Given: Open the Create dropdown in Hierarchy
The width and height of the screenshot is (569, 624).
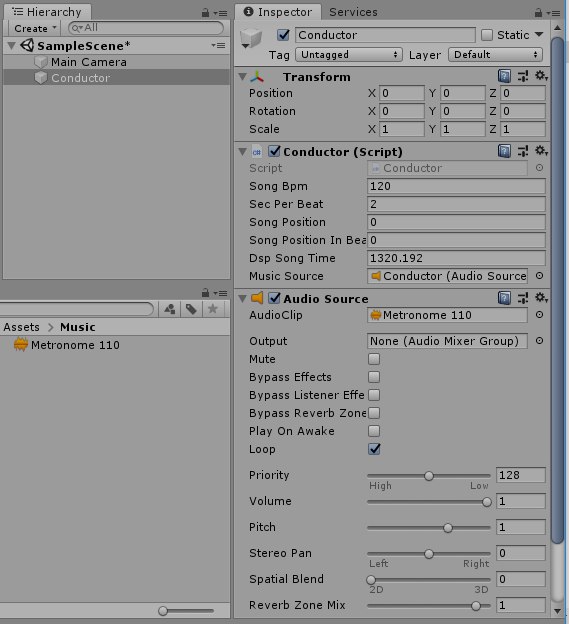Looking at the screenshot, I should pos(34,28).
